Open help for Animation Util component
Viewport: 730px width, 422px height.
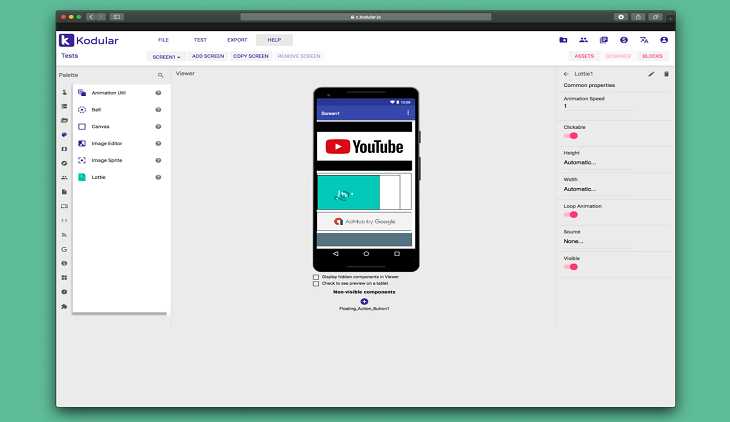158,93
